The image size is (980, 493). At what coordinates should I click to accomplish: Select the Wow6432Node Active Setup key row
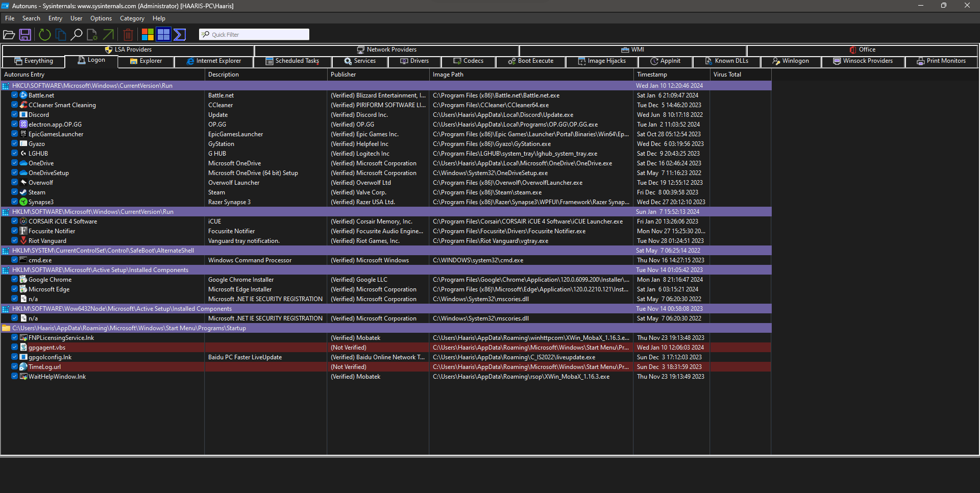point(386,309)
